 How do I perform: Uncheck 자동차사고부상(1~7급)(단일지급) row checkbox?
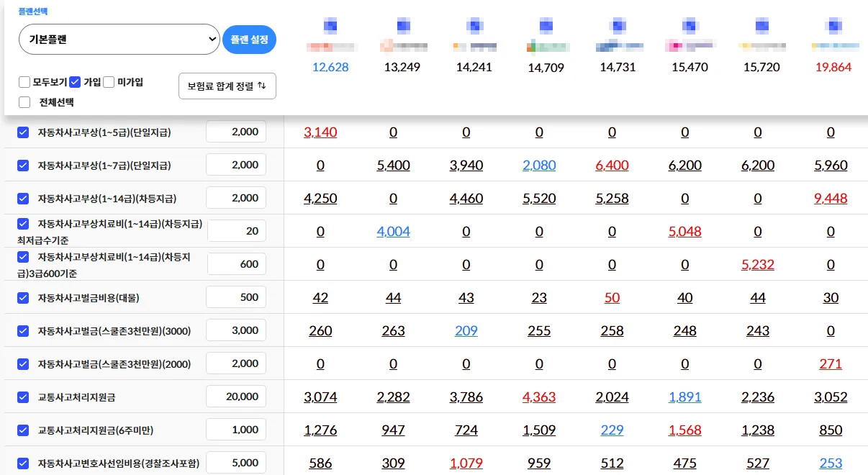(22, 166)
